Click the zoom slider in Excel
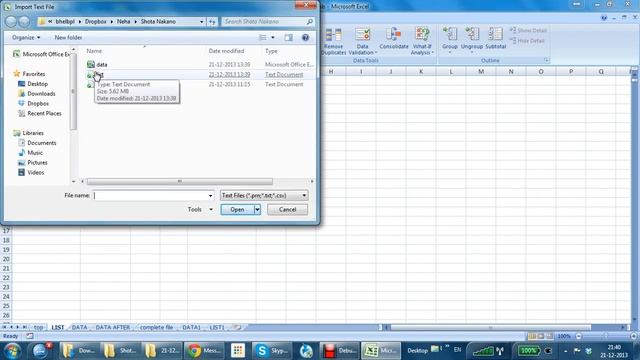The image size is (640, 360). 606,336
